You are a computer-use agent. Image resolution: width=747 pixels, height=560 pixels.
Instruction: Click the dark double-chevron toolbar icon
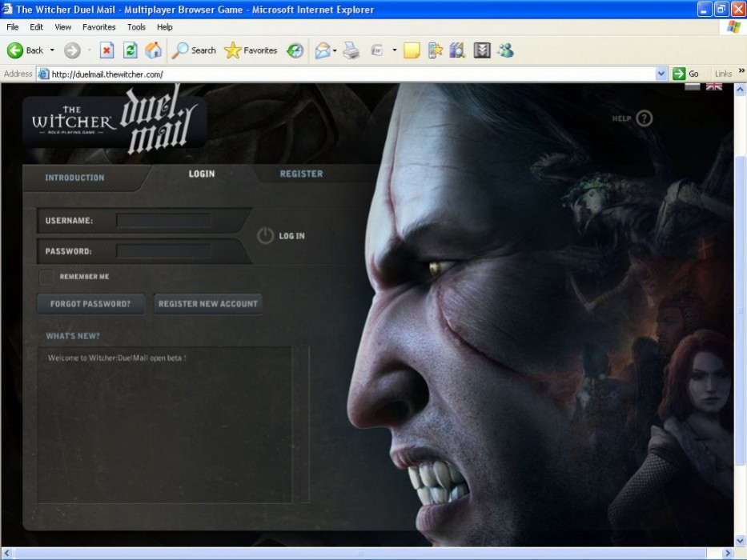[x=482, y=50]
